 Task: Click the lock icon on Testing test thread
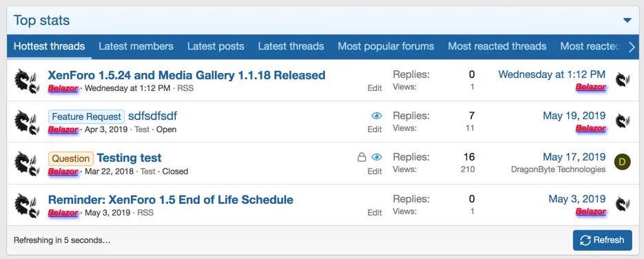point(362,157)
